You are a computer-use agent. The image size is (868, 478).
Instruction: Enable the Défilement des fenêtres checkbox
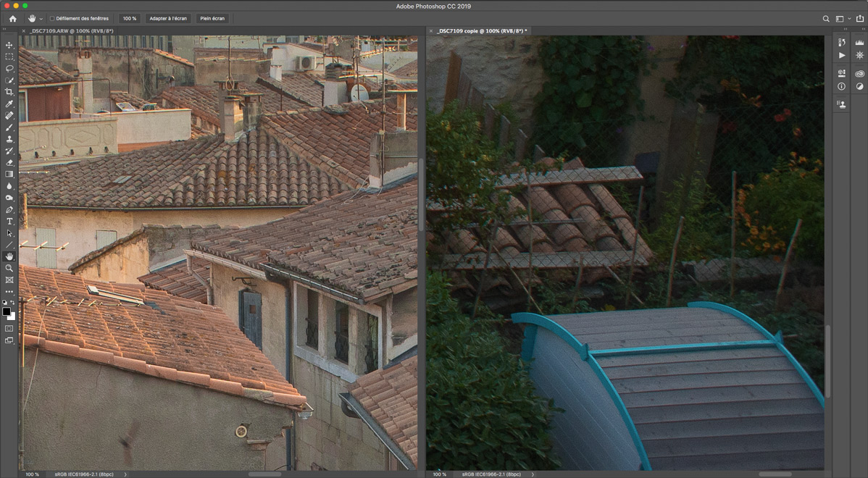click(52, 18)
